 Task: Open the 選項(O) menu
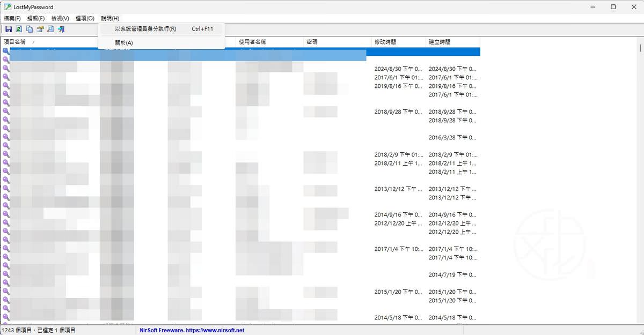pos(85,19)
